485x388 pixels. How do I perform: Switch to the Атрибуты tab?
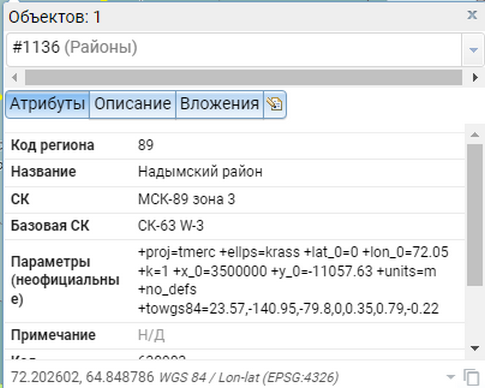47,104
